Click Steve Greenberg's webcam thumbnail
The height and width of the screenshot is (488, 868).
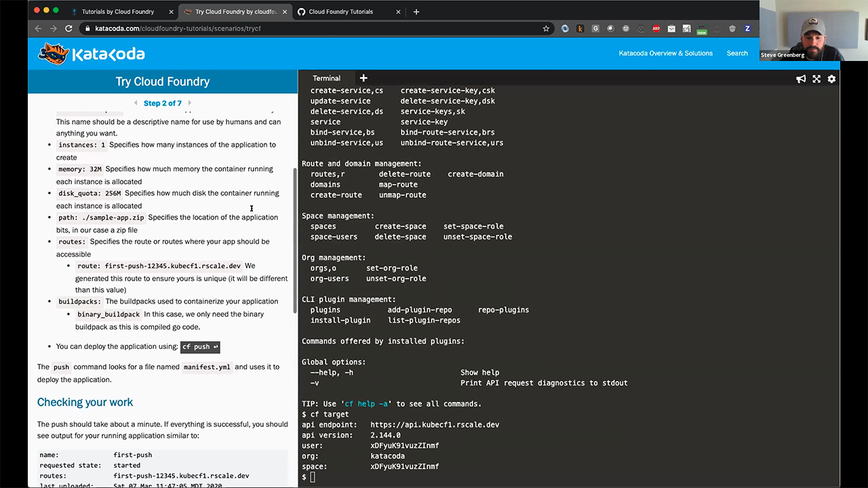coord(814,30)
